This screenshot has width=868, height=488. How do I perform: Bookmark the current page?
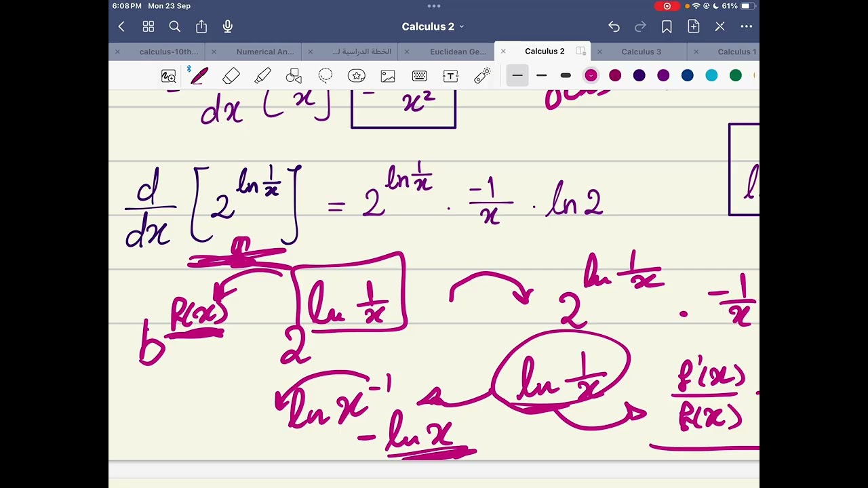(667, 26)
